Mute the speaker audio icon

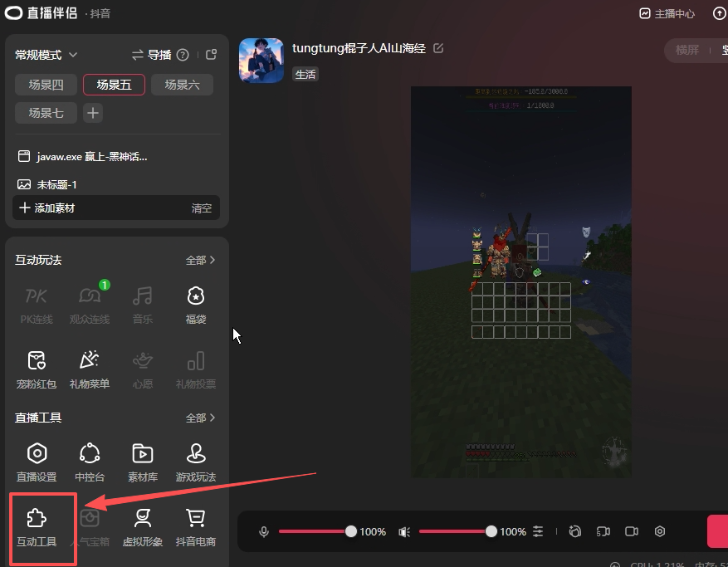404,531
